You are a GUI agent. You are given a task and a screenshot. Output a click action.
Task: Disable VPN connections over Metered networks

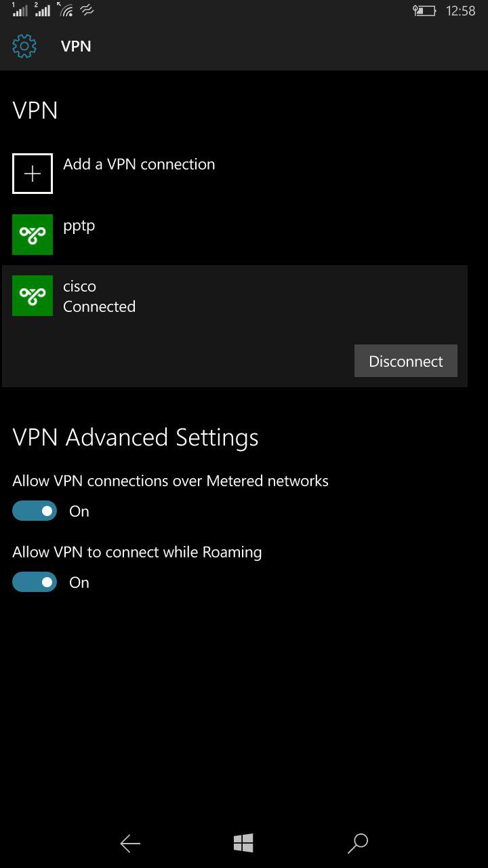(x=35, y=511)
